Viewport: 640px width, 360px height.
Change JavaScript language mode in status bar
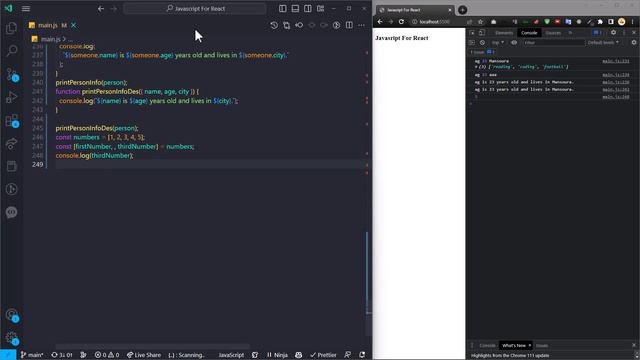[231, 355]
